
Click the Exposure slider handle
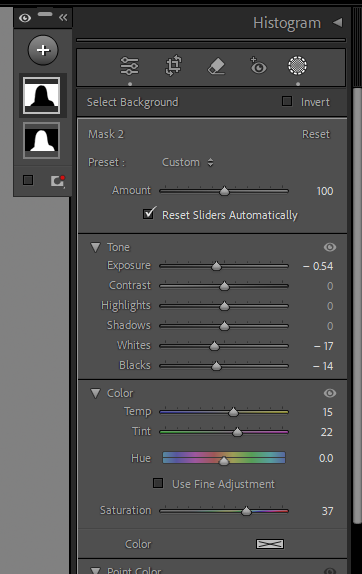click(216, 266)
